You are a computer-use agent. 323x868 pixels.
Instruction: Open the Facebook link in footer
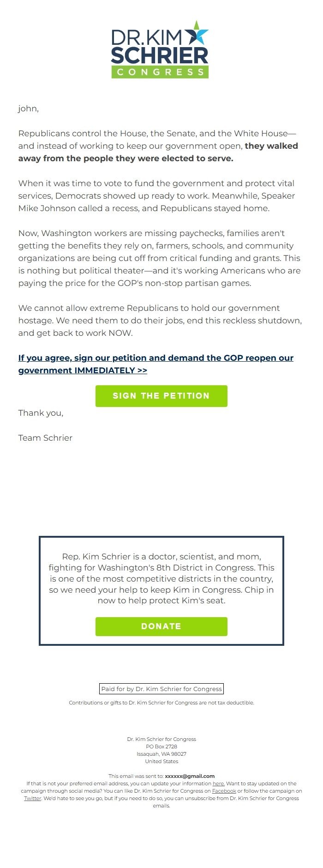tap(224, 791)
